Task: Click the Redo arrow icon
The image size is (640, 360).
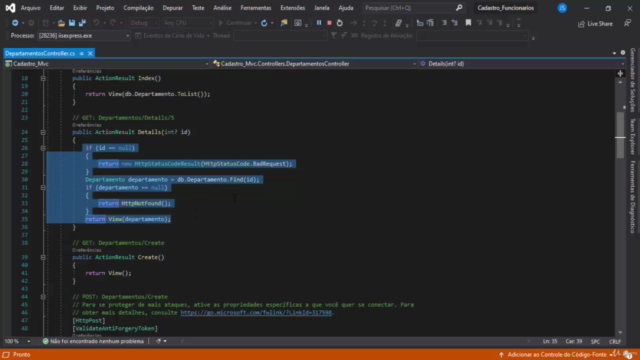Action: point(113,23)
